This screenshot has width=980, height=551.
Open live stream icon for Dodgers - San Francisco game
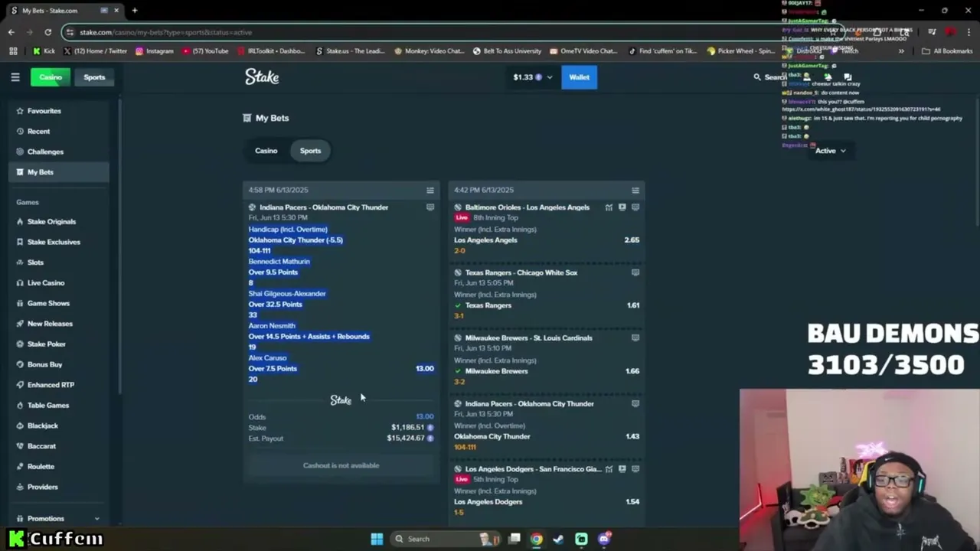622,469
